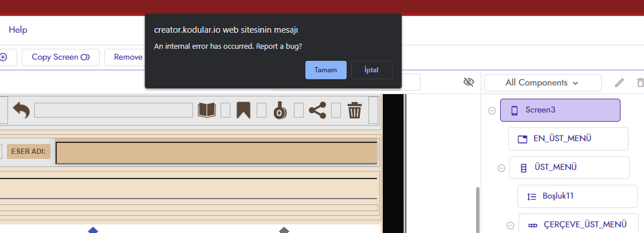Select Boşluk11 component in tree
Screen dimensions: 644x233
(577, 196)
